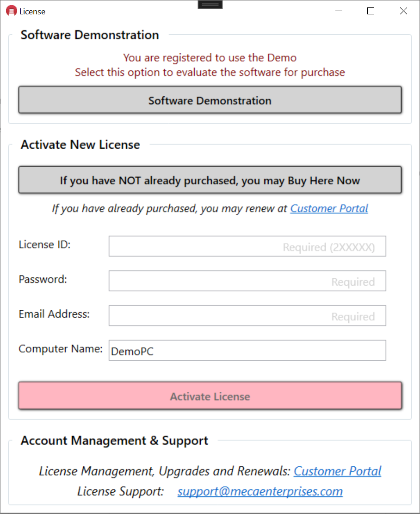Email support@mecaenterprises.com link
Image resolution: width=420 pixels, height=514 pixels.
260,491
